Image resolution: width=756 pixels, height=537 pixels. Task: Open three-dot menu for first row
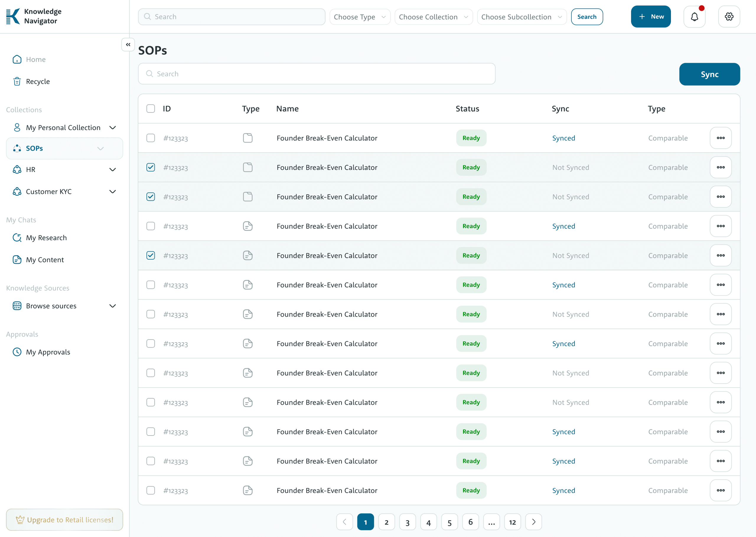[x=720, y=138]
